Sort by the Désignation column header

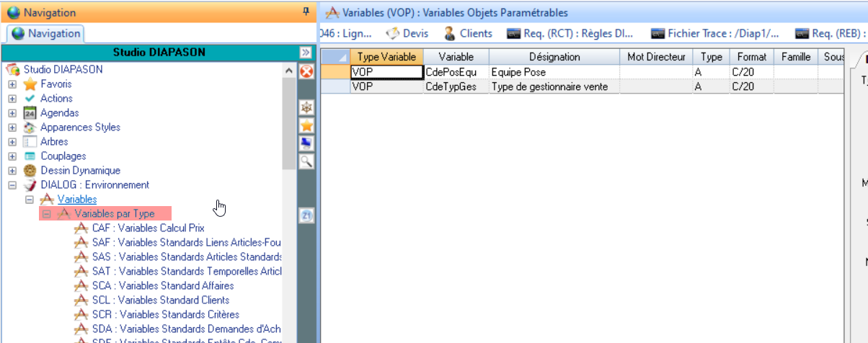(554, 57)
